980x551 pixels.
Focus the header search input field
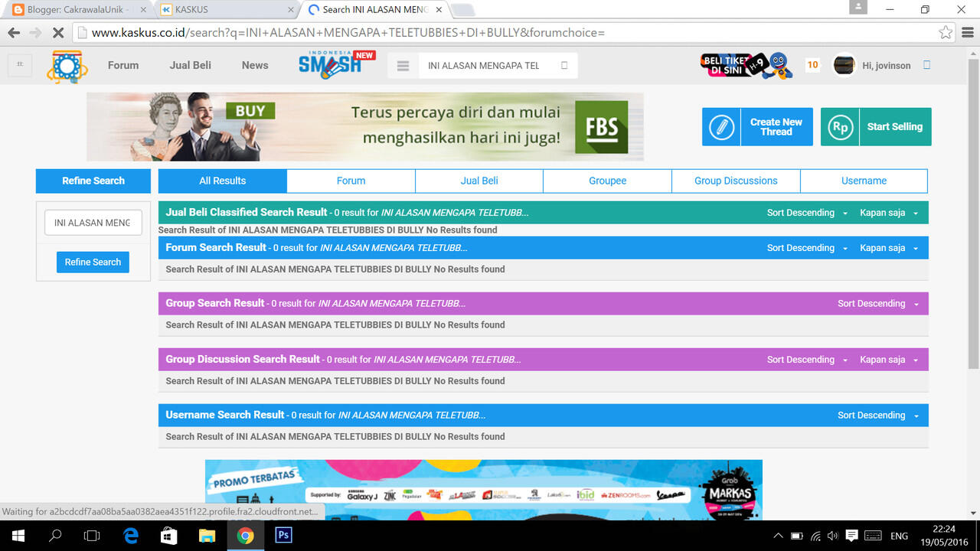click(486, 66)
